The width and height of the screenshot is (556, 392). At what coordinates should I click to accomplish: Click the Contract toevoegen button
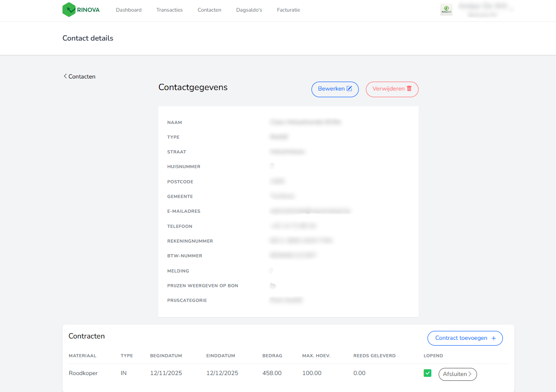point(461,338)
